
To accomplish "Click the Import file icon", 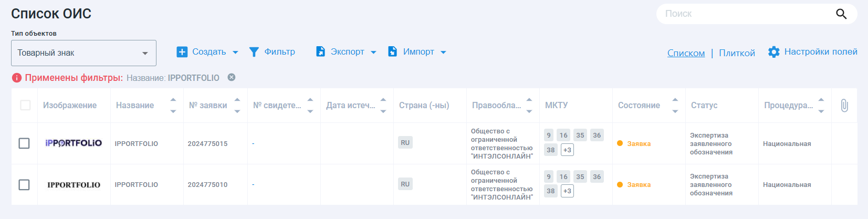I will click(x=392, y=51).
